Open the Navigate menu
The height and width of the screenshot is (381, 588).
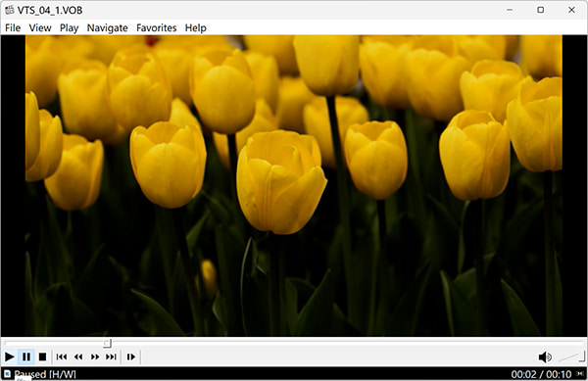(x=107, y=27)
